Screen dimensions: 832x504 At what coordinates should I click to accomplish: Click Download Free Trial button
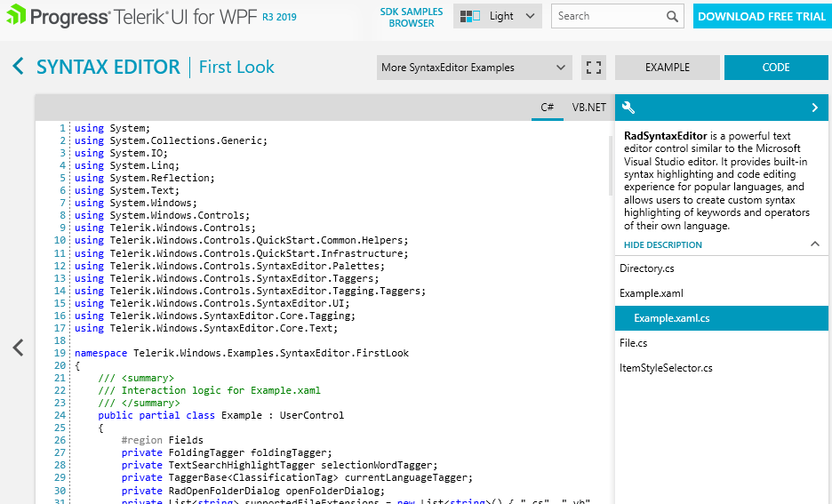[762, 17]
